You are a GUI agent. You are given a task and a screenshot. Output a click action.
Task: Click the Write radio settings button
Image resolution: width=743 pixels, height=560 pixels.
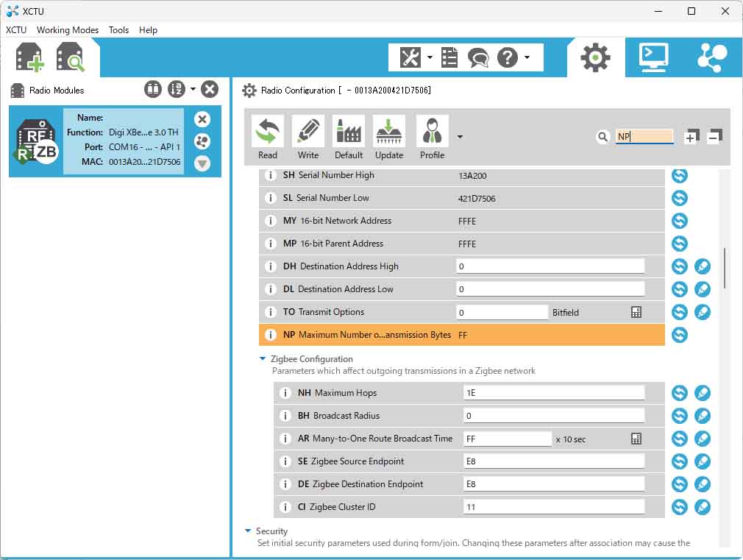pos(308,138)
